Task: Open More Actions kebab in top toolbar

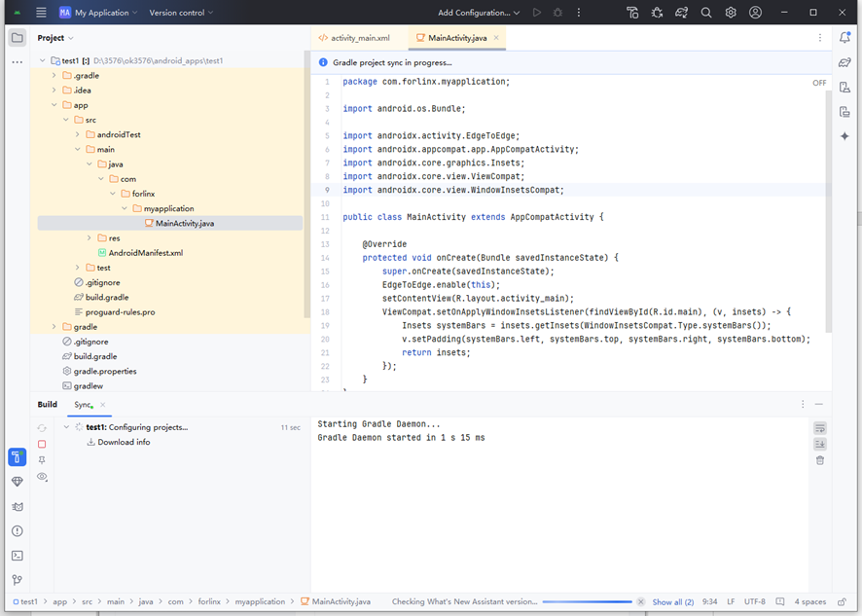Action: click(x=578, y=12)
